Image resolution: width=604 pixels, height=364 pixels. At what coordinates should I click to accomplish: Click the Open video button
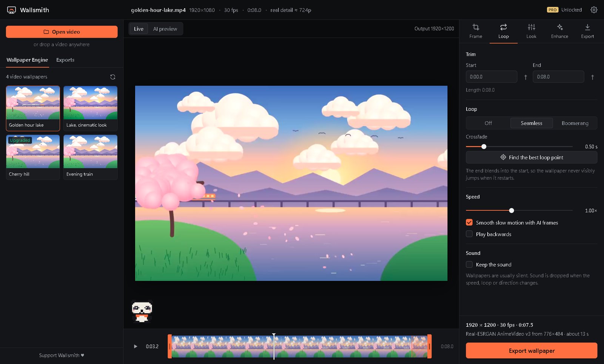(x=62, y=32)
